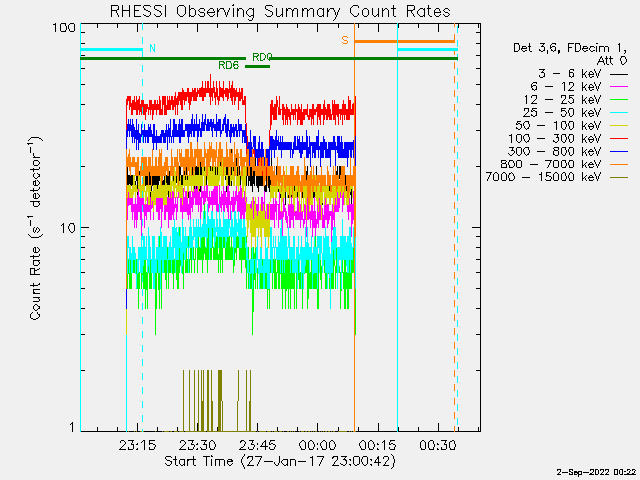This screenshot has width=640, height=480.
Task: Click the 2-Sep-2022 00:22 timestamp
Action: 596,472
